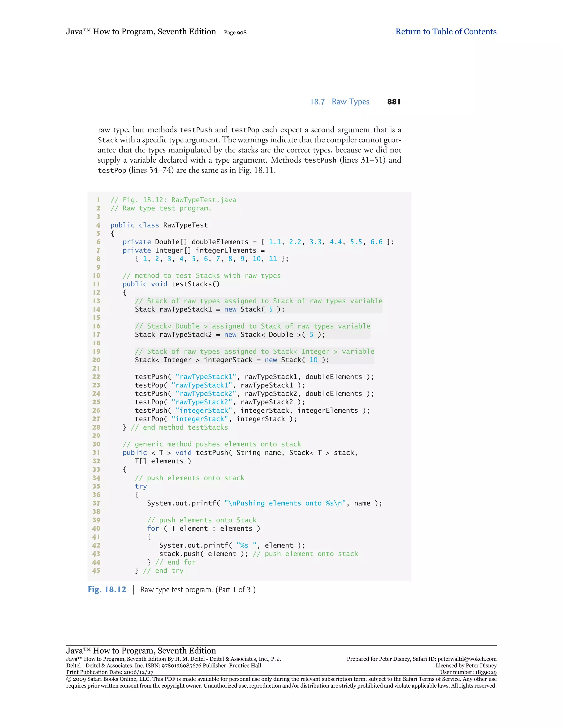The image size is (563, 728).
Task: Click the testStacks() method declaration
Action: point(195,284)
